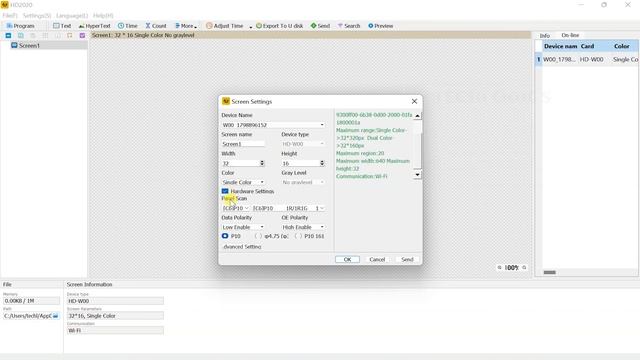
Task: Click the Search toolbar button
Action: 349,26
